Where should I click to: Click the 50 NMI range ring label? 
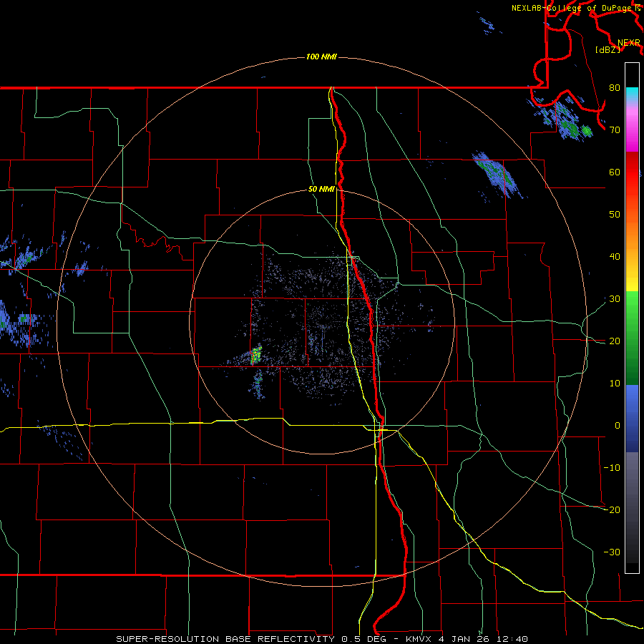pos(321,190)
